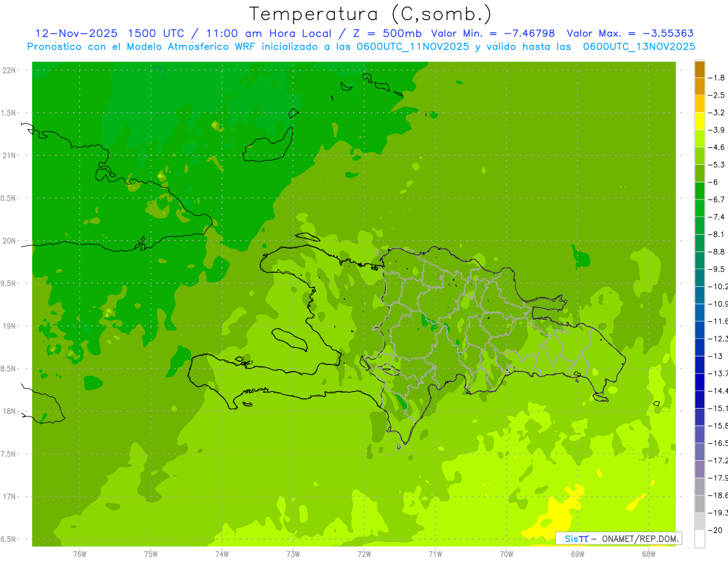The width and height of the screenshot is (728, 562).
Task: Click the "72W" longitude label
Action: [364, 554]
